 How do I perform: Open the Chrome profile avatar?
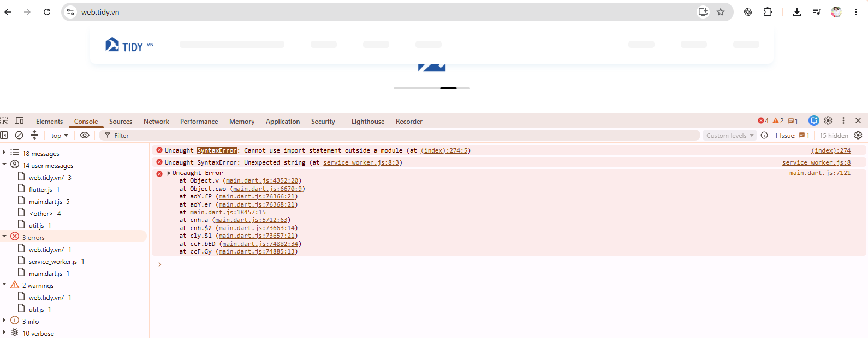pyautogui.click(x=836, y=12)
